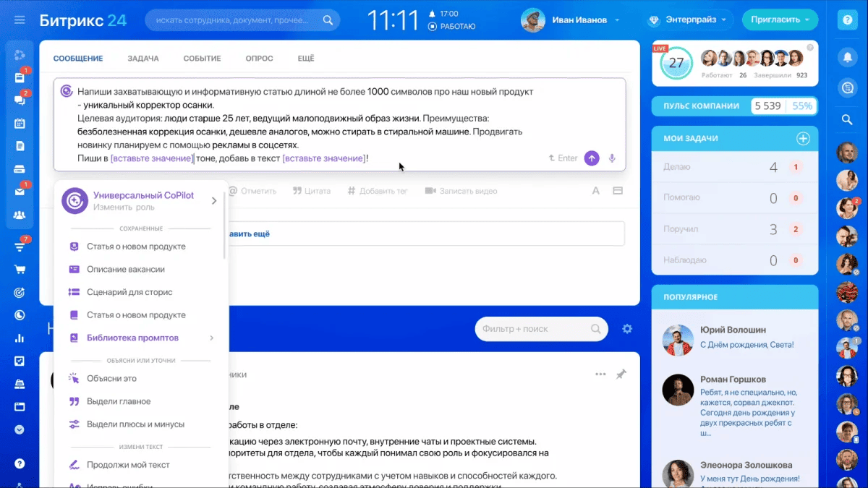
Task: Open the notifications bell in right sidebar
Action: pyautogui.click(x=846, y=56)
